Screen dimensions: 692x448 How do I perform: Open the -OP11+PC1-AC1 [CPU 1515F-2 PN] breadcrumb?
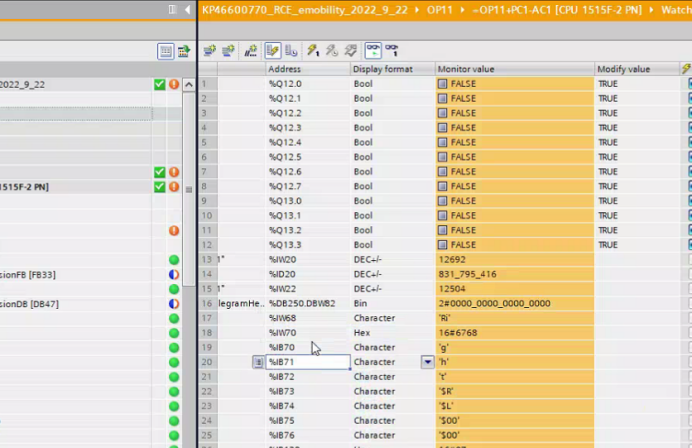(x=557, y=10)
